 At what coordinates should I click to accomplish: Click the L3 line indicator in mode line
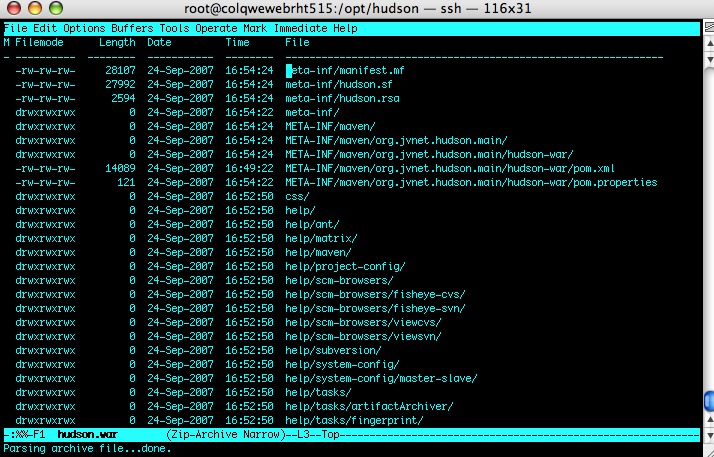pos(303,435)
